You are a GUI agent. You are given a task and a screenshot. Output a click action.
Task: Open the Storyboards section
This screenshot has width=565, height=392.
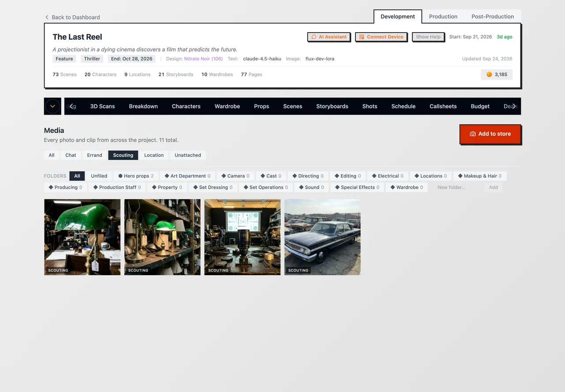332,106
